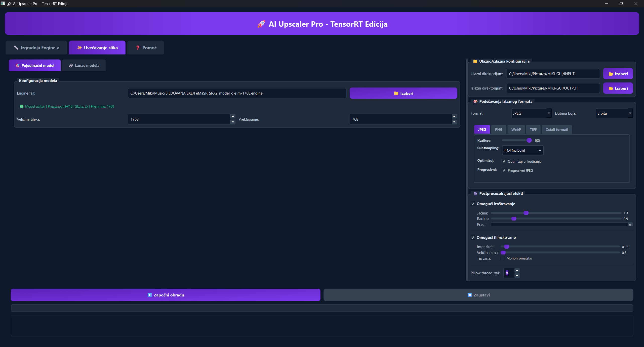The image size is (644, 347).
Task: Start processing with Započni obradu
Action: coord(166,295)
